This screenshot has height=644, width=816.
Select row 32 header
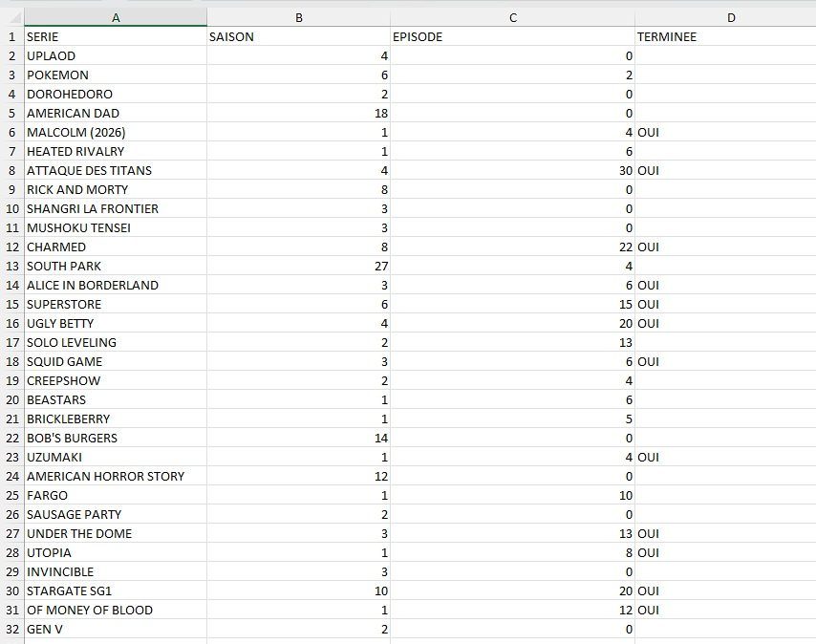[x=12, y=629]
